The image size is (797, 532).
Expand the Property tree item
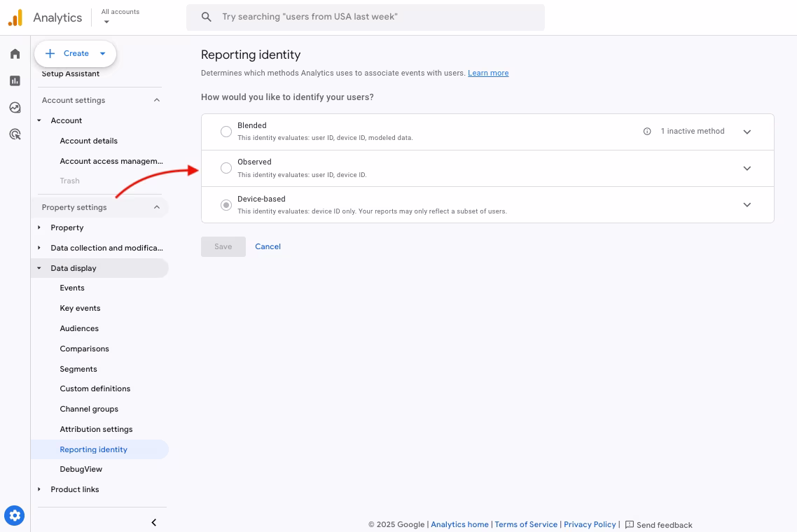39,227
